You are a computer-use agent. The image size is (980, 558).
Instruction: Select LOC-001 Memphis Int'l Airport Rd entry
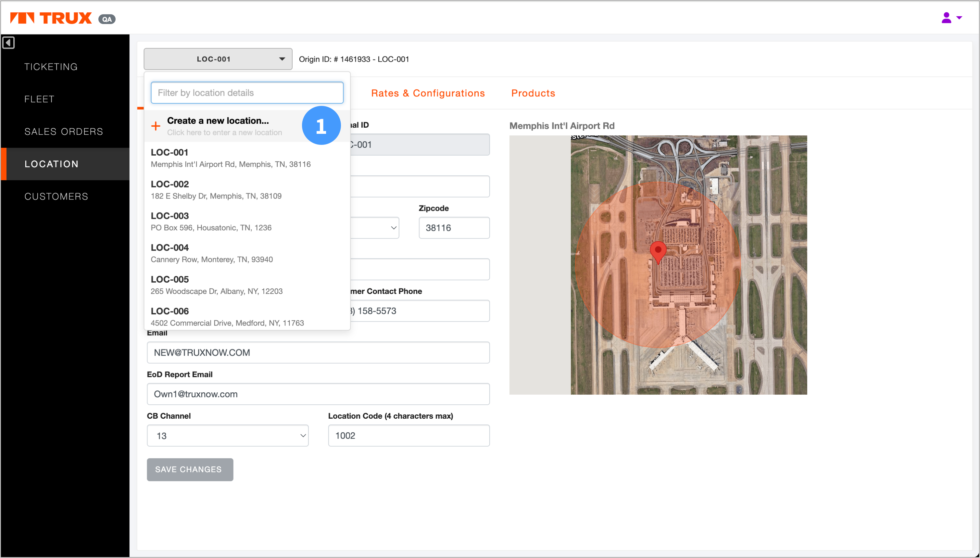247,158
